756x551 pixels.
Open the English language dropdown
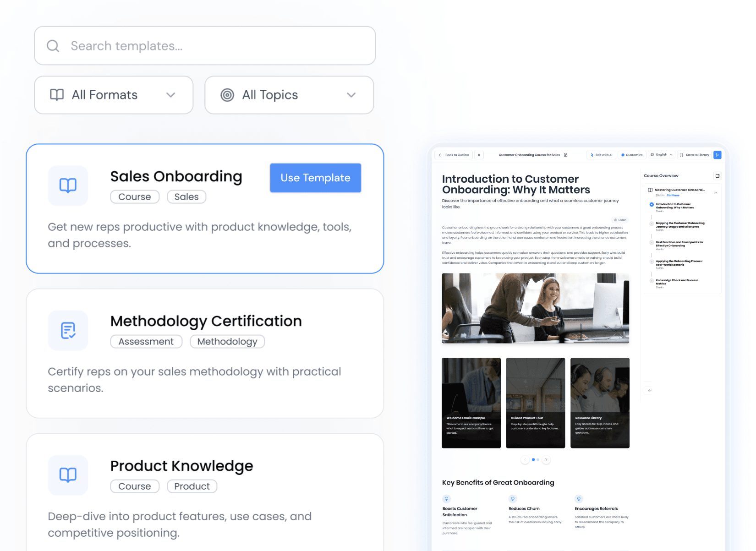662,155
